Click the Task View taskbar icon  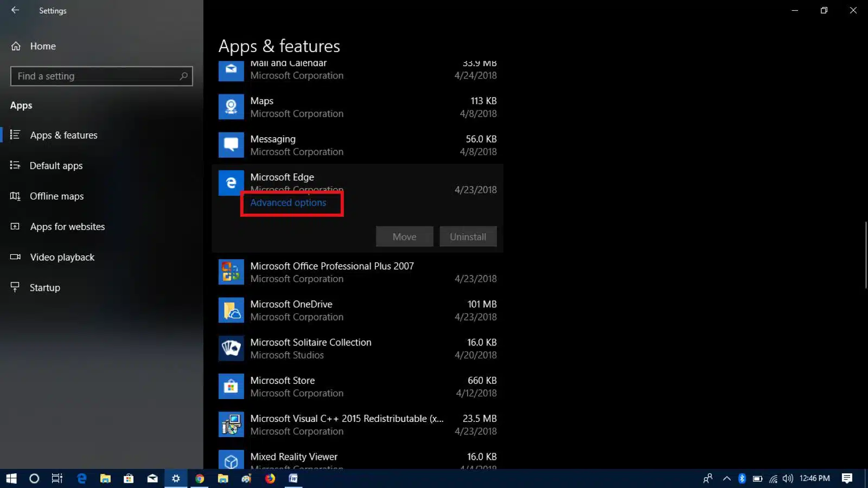click(x=56, y=479)
